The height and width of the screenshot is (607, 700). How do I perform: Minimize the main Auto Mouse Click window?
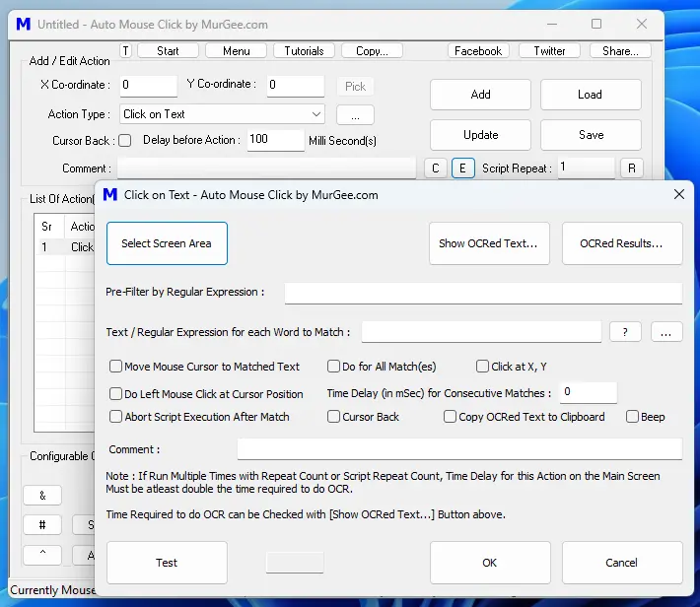pyautogui.click(x=552, y=24)
